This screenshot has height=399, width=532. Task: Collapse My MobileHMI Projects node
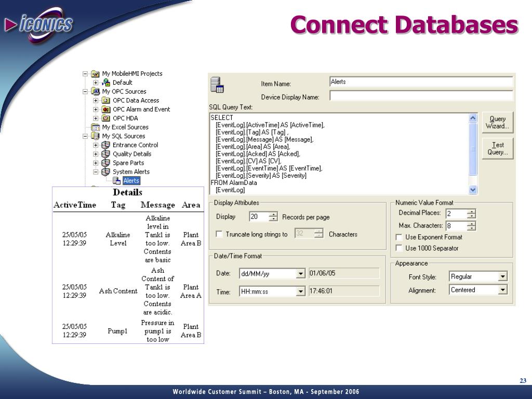coord(85,74)
